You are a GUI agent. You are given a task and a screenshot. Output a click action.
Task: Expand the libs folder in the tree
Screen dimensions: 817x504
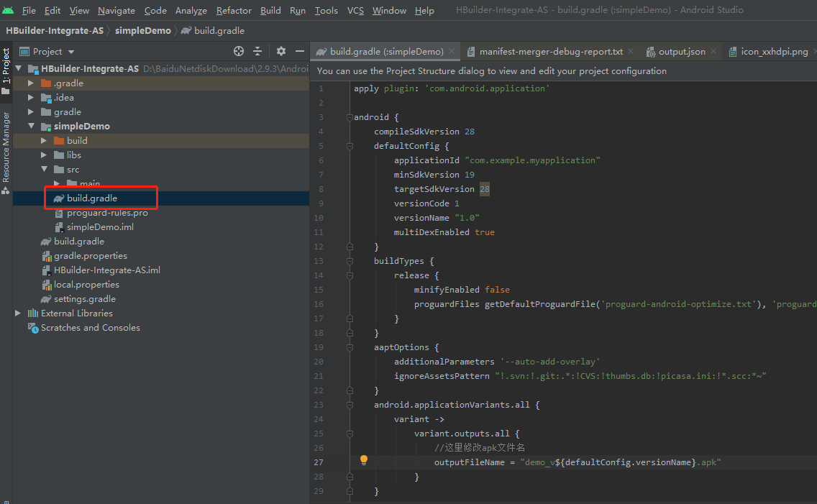[43, 155]
